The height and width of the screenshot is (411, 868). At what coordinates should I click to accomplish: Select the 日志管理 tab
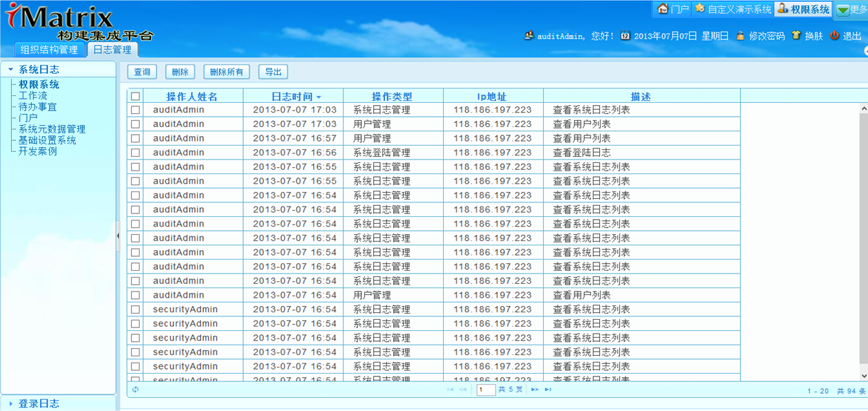click(112, 50)
